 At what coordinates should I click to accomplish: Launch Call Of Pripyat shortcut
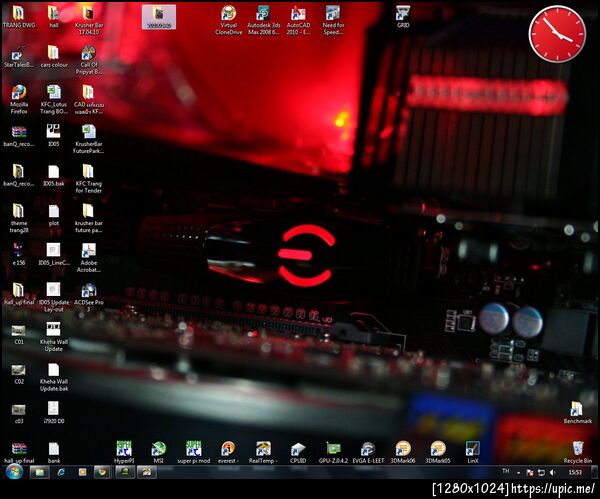[89, 60]
